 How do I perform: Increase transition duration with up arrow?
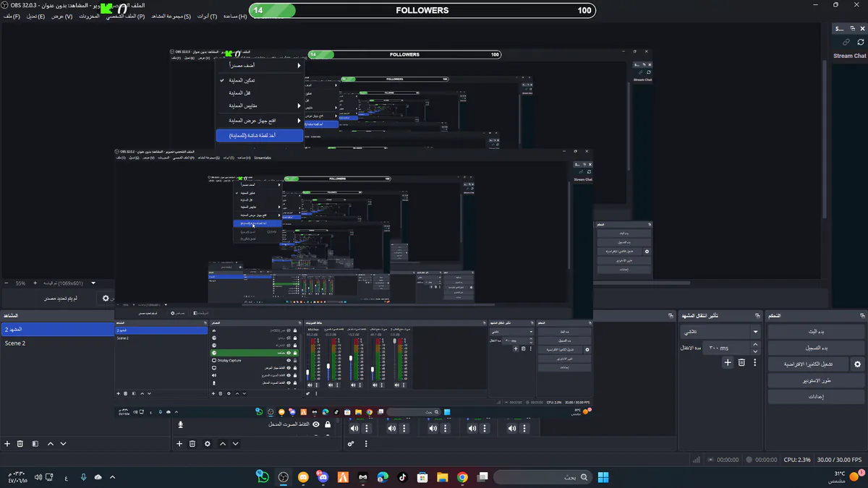click(x=756, y=345)
